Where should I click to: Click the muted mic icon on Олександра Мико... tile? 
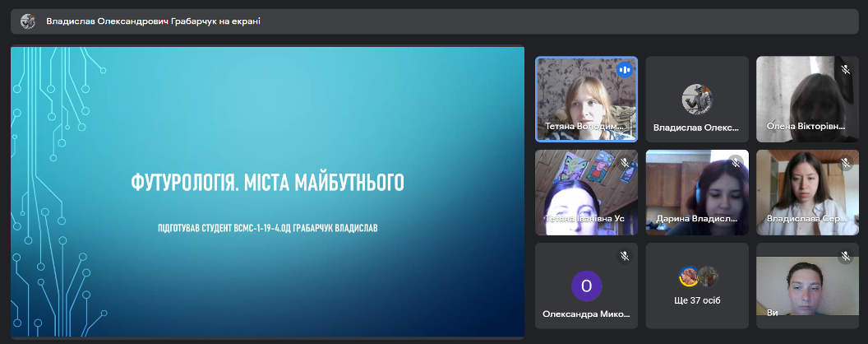pyautogui.click(x=625, y=256)
